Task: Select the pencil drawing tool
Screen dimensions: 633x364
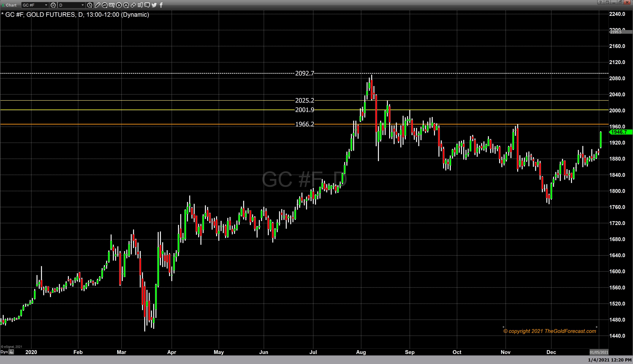Action: [98, 5]
